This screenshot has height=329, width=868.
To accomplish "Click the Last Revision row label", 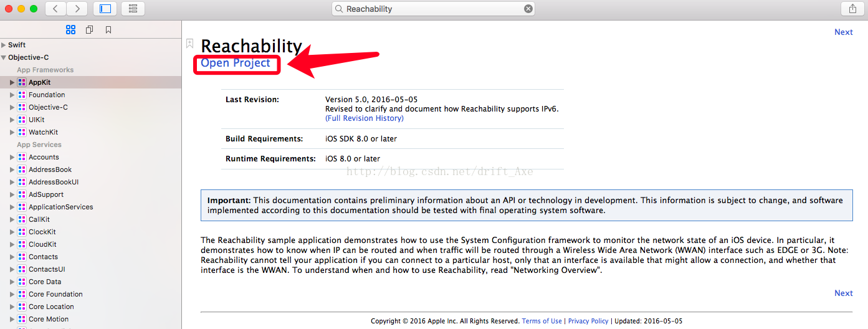I will tap(252, 100).
